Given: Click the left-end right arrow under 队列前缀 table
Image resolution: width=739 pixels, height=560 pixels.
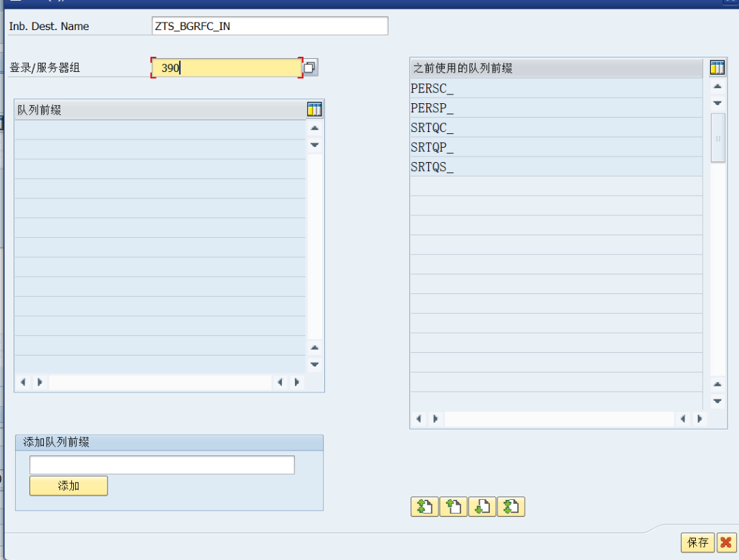Looking at the screenshot, I should tap(40, 382).
